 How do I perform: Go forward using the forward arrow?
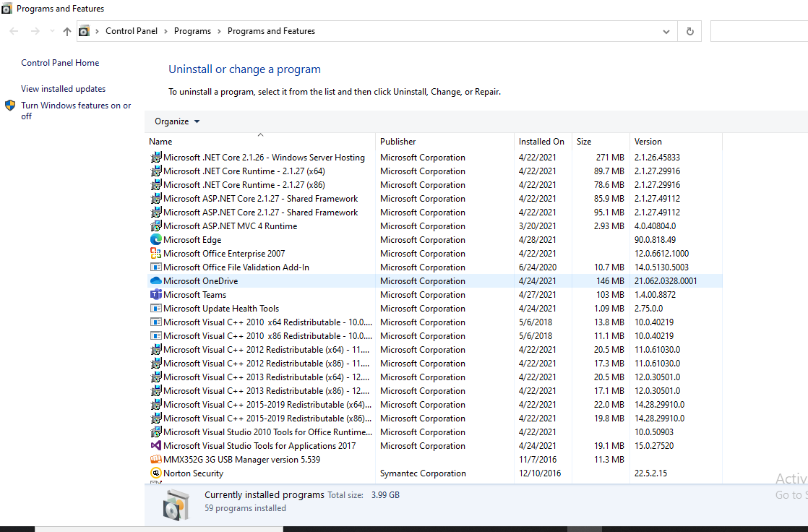(35, 32)
